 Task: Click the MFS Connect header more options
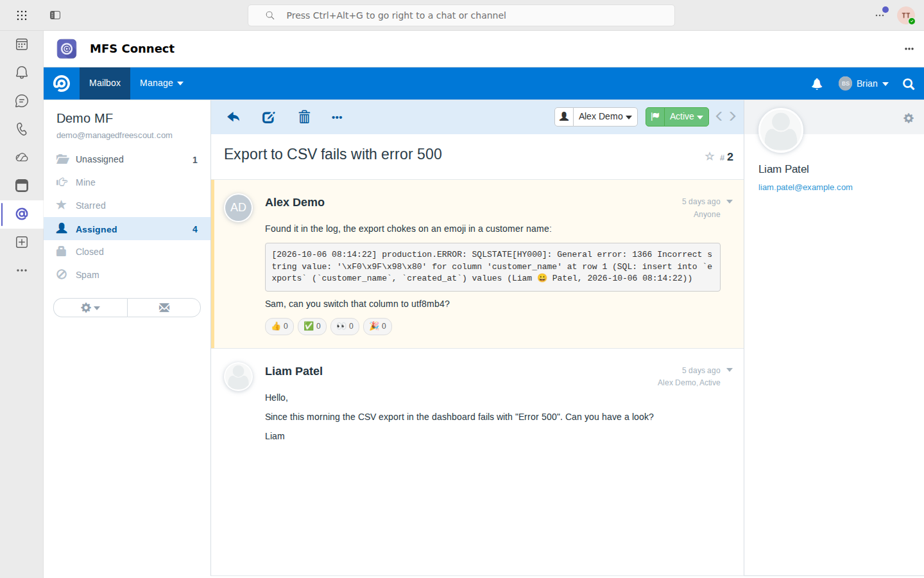click(x=909, y=49)
